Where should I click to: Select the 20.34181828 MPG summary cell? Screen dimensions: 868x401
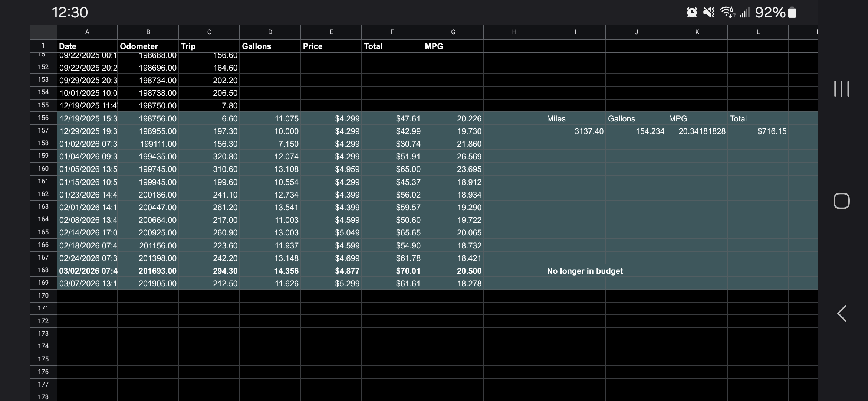point(697,131)
